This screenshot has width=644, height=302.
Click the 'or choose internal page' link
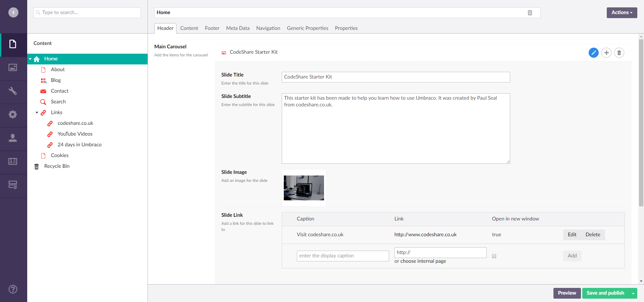[420, 261]
